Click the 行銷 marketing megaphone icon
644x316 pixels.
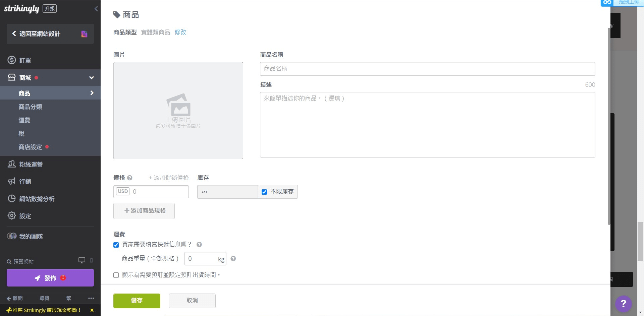pyautogui.click(x=12, y=181)
